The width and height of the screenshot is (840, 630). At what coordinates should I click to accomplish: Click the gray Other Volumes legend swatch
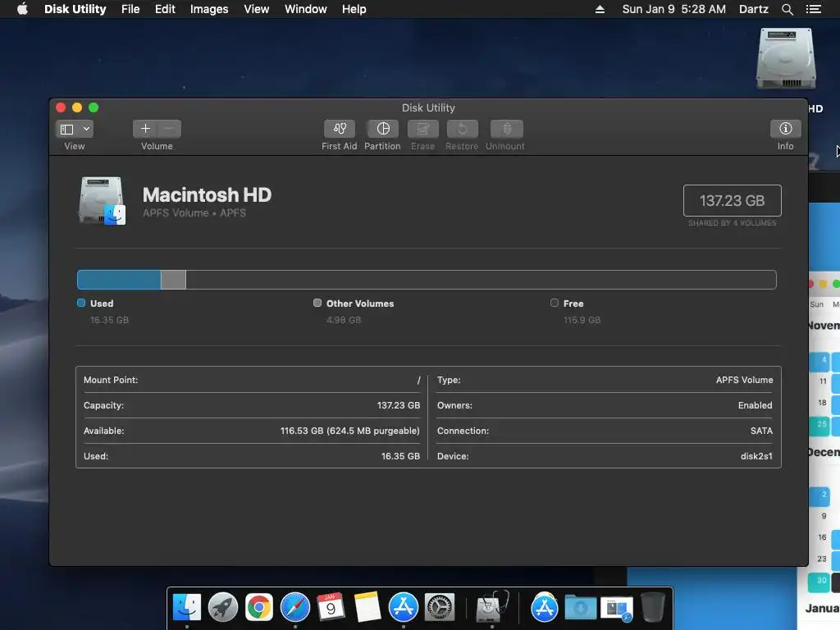click(x=317, y=304)
